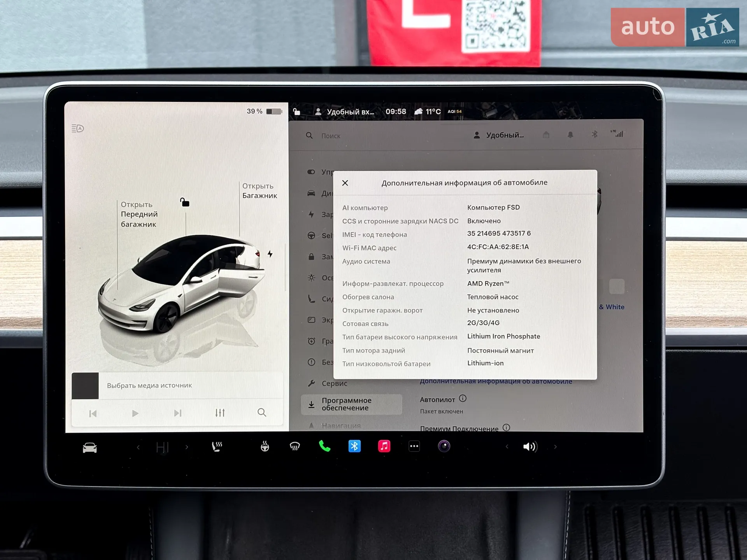Open the rear trunk
Viewport: 747px width, 560px height.
(260, 191)
